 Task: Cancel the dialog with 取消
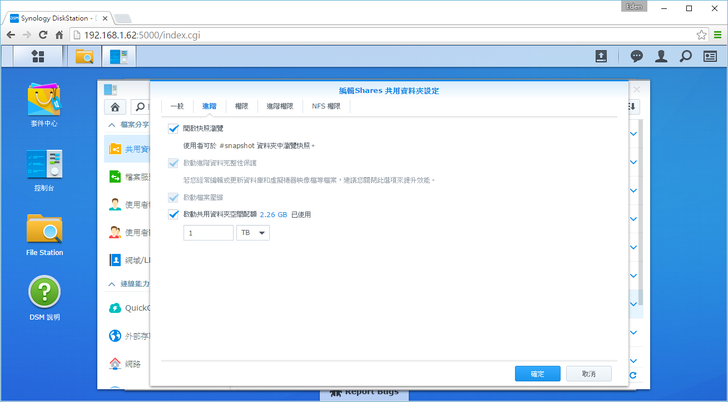pos(589,374)
